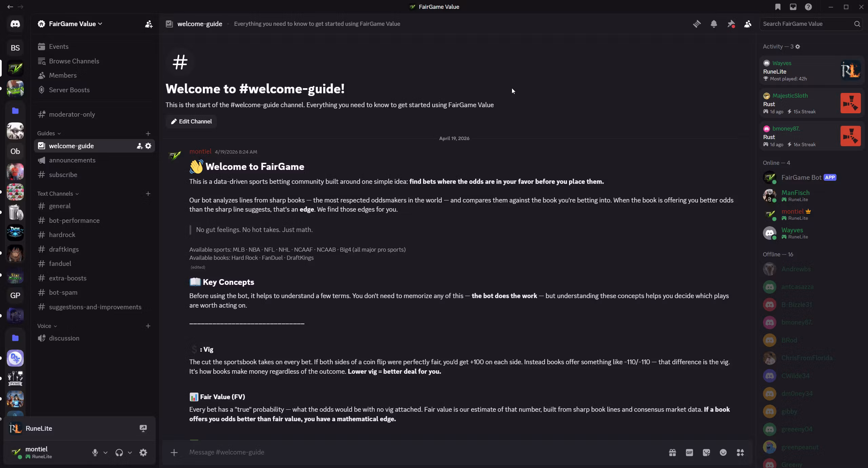Open user settings gear at bottom

click(x=143, y=452)
